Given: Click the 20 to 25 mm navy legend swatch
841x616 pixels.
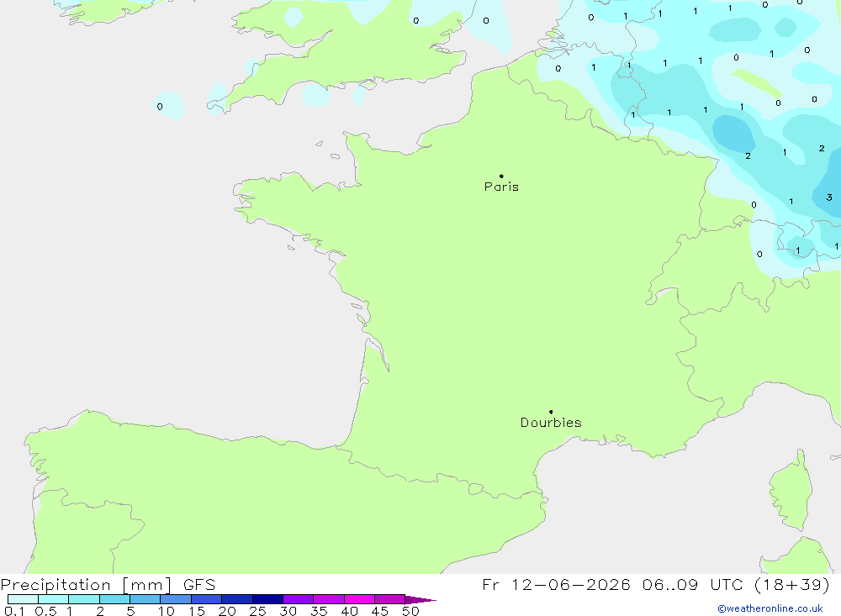Looking at the screenshot, I should [236, 599].
